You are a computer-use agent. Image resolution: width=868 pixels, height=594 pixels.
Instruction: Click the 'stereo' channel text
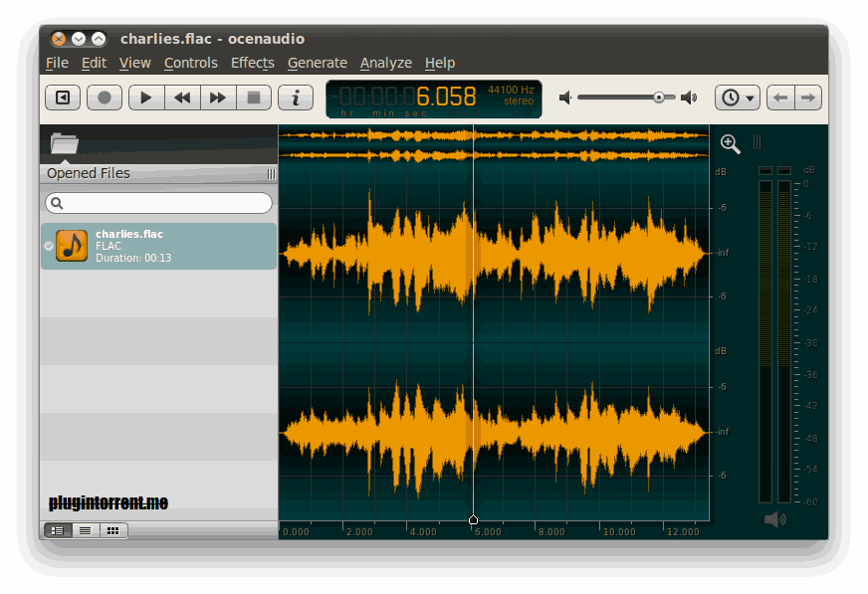pos(519,101)
